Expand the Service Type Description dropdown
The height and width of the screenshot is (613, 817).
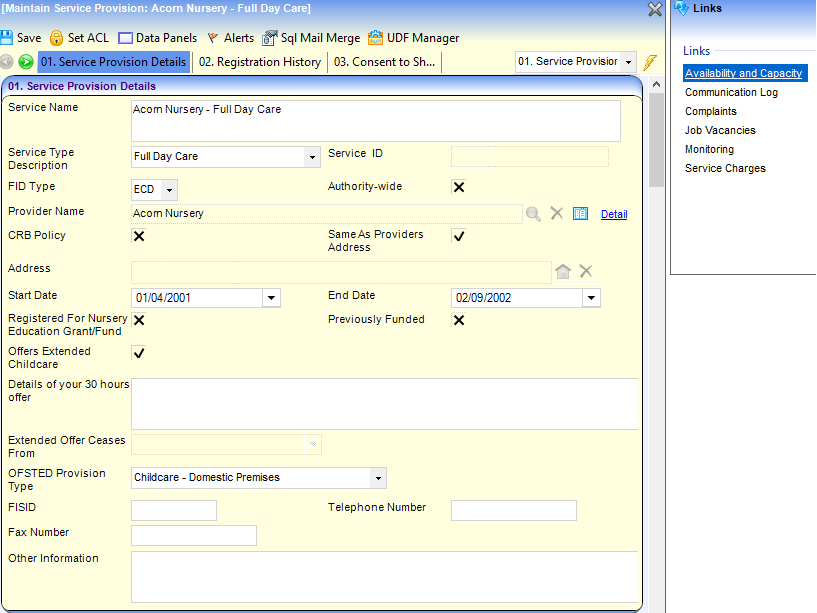point(312,157)
